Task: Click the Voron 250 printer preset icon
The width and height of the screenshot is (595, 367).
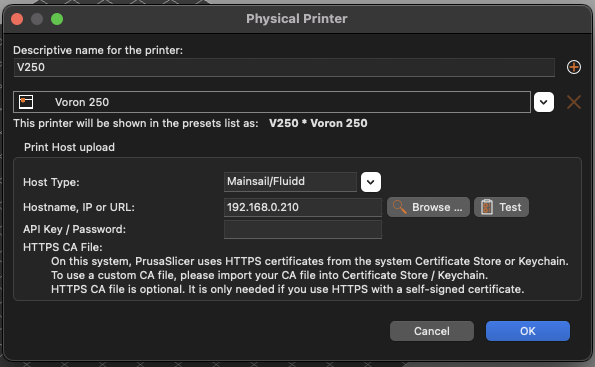Action: point(26,102)
